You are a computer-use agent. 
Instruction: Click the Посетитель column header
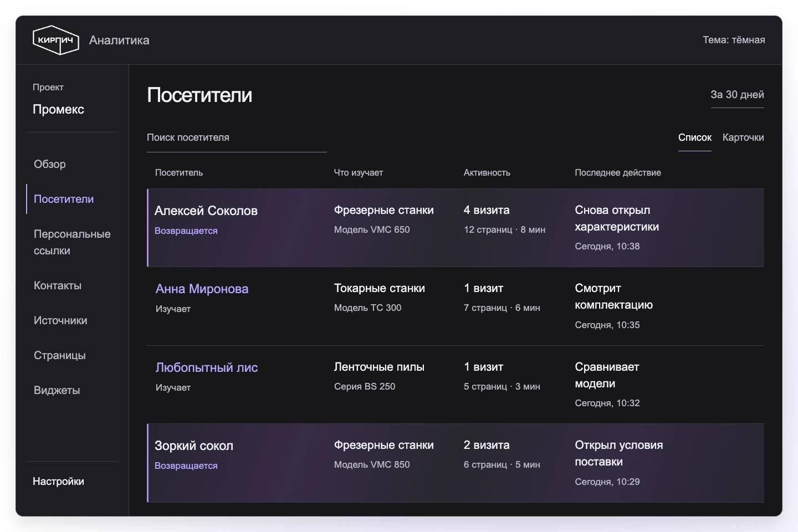click(179, 172)
